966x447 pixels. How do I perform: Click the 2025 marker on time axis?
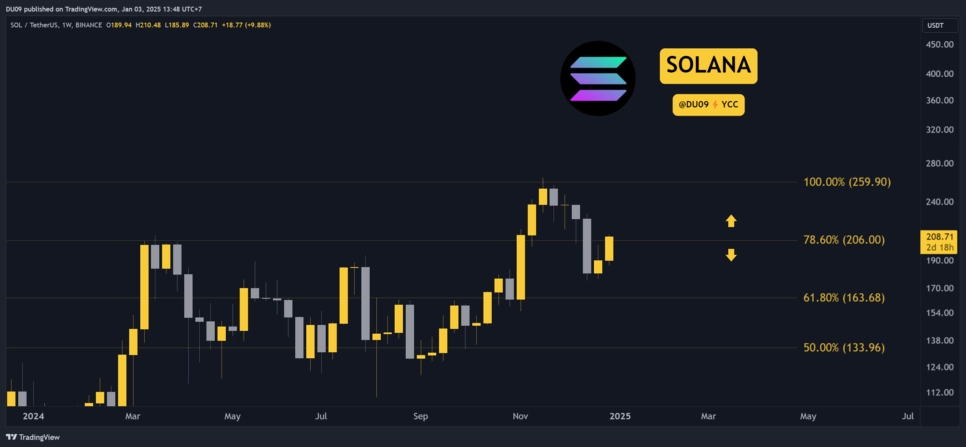pyautogui.click(x=619, y=415)
